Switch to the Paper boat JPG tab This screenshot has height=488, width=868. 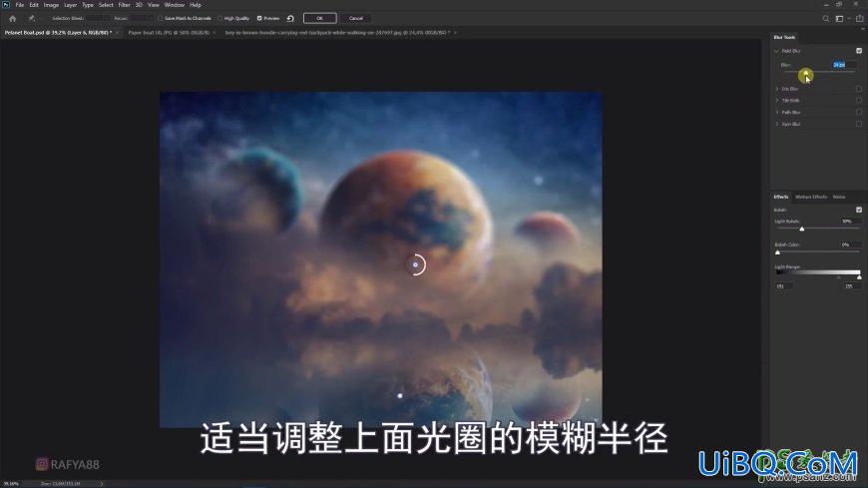coord(169,33)
